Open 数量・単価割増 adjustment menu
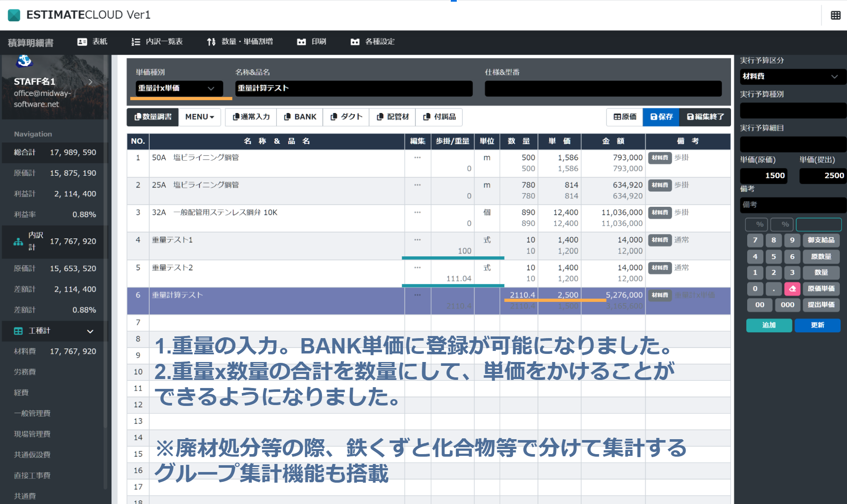The height and width of the screenshot is (504, 847). tap(240, 42)
